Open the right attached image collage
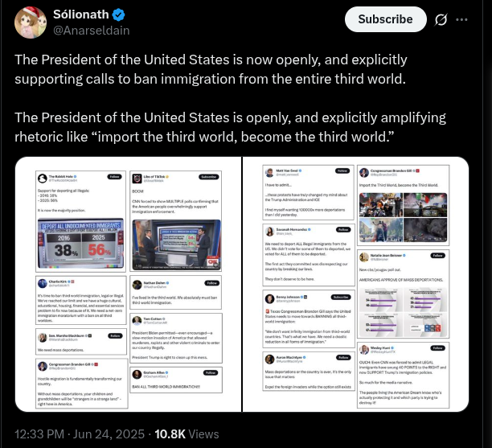Screen dimensions: 492x448 pos(356,284)
